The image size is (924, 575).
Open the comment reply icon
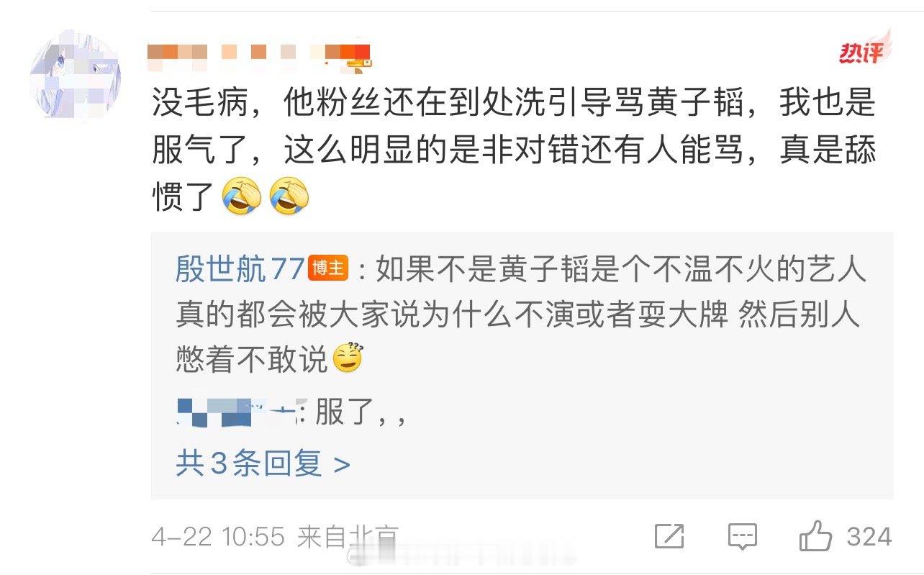pyautogui.click(x=742, y=537)
